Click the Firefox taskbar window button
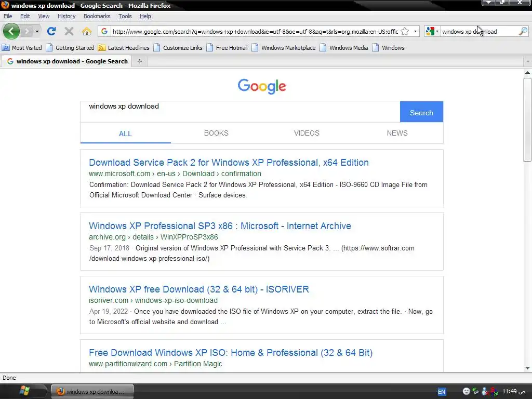 92,392
